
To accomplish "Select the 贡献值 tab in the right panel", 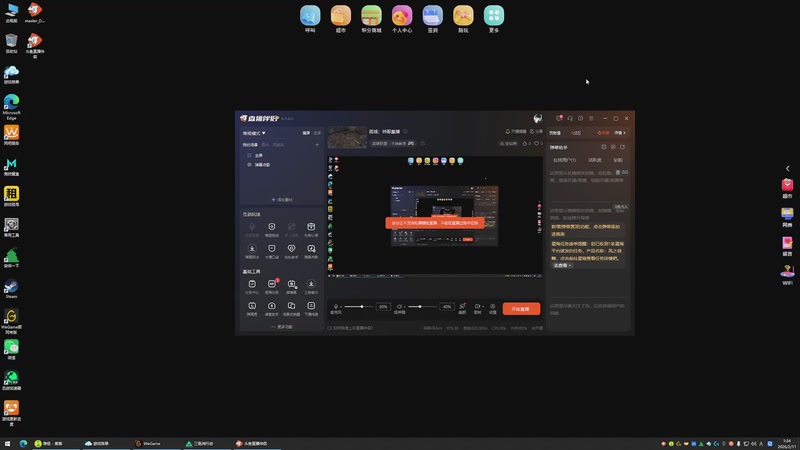I will [555, 133].
